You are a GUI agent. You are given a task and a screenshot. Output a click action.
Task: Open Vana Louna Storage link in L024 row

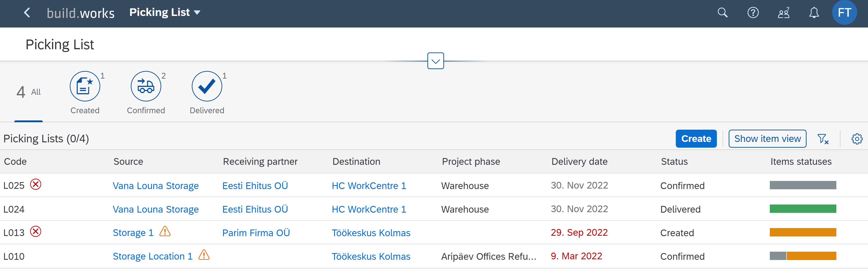tap(156, 209)
